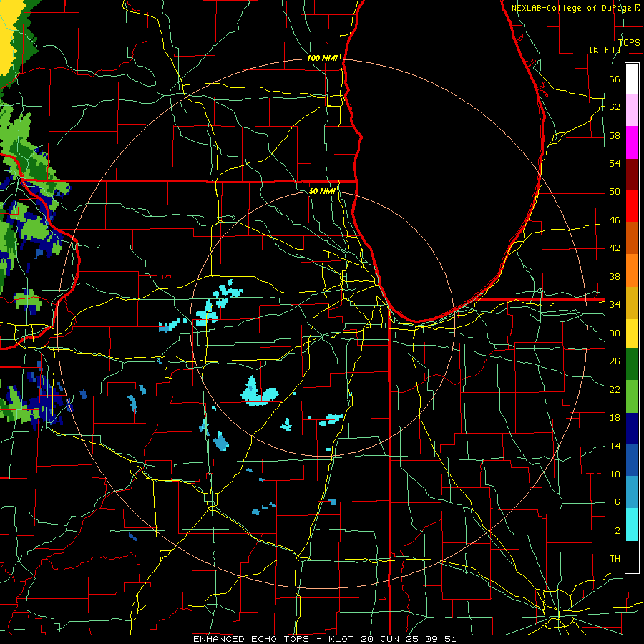Click the legend value 46
The width and height of the screenshot is (644, 644).
(615, 220)
